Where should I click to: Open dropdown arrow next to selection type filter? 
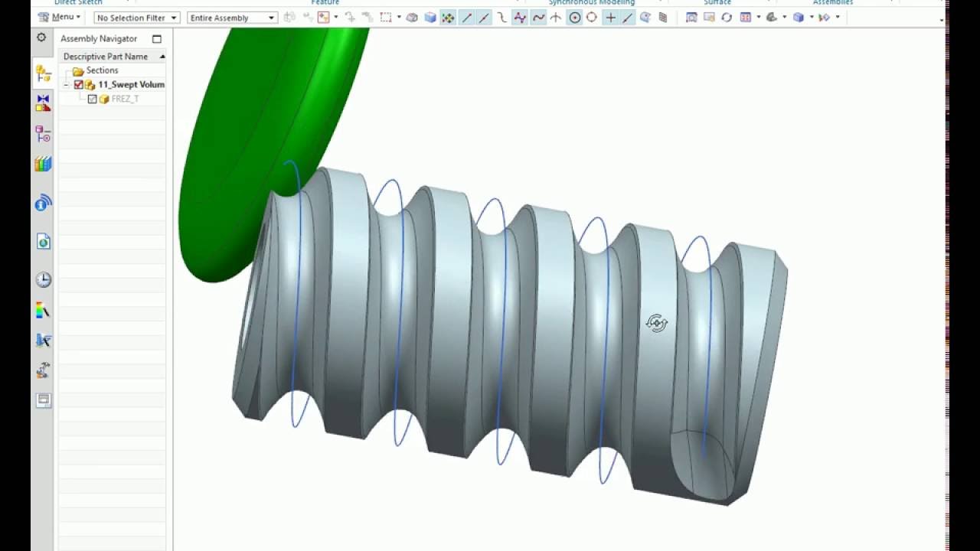click(x=335, y=18)
